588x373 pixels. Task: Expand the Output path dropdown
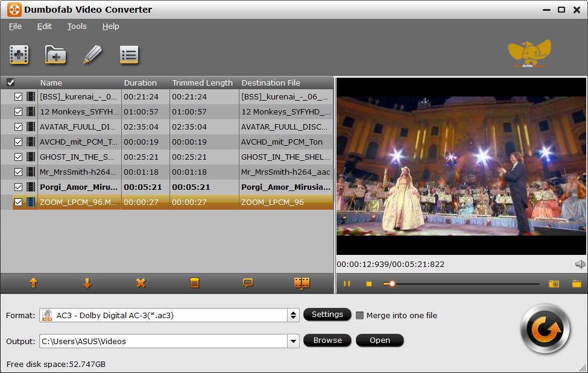coord(293,341)
